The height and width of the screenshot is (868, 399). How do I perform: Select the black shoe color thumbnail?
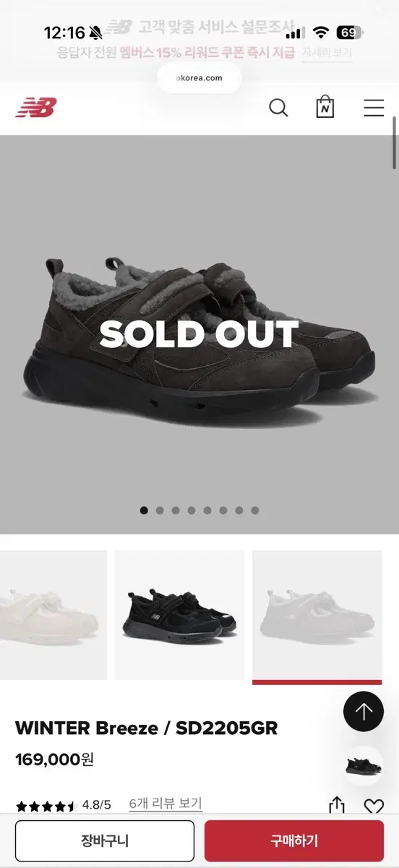(x=179, y=615)
